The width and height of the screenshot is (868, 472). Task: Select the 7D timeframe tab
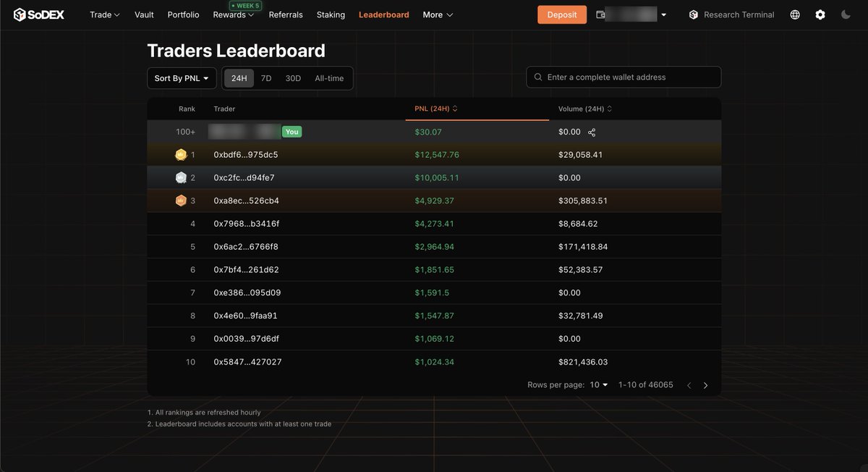(266, 78)
